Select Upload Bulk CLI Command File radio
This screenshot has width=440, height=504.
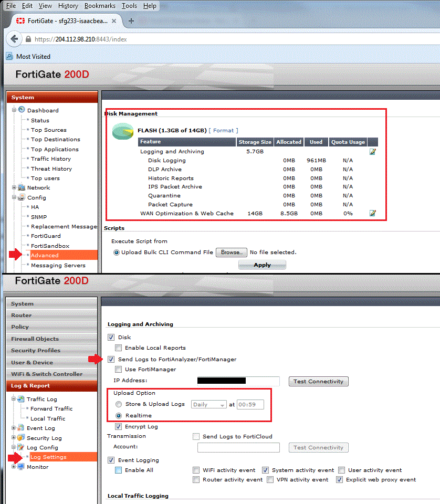(117, 253)
